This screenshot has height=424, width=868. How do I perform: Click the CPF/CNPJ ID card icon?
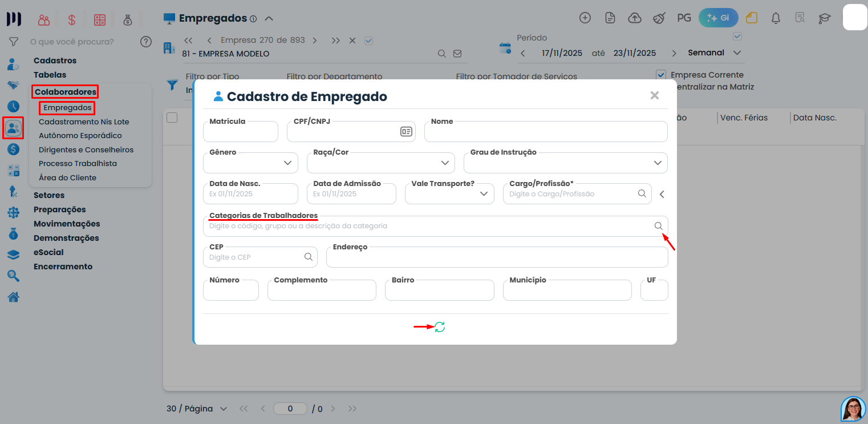point(406,132)
